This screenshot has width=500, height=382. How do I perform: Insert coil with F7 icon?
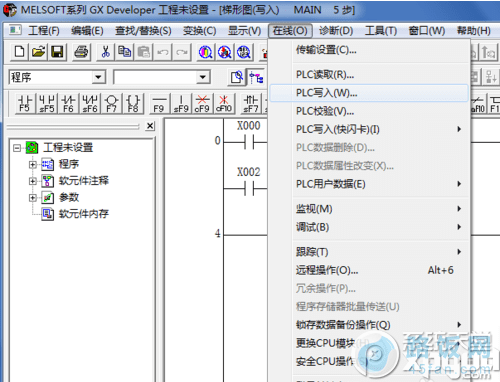pyautogui.click(x=112, y=103)
